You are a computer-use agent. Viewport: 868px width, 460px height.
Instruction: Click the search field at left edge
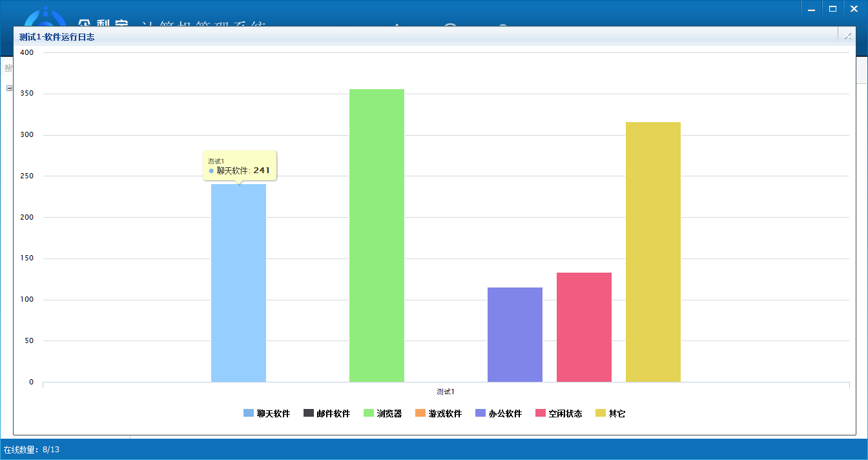pyautogui.click(x=8, y=68)
